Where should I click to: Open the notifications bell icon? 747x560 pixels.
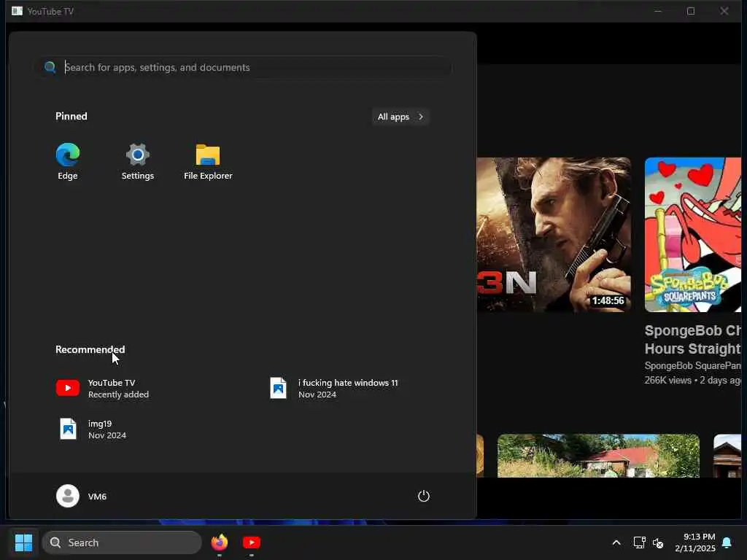[x=727, y=542]
